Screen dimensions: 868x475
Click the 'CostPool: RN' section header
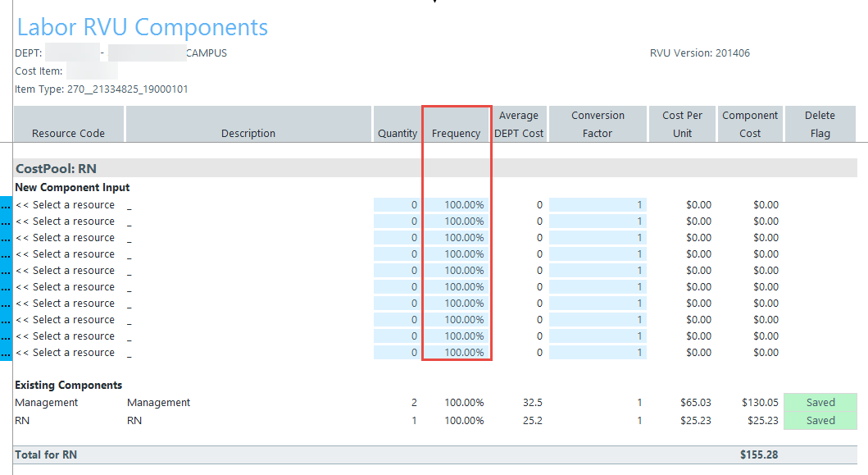[x=56, y=168]
